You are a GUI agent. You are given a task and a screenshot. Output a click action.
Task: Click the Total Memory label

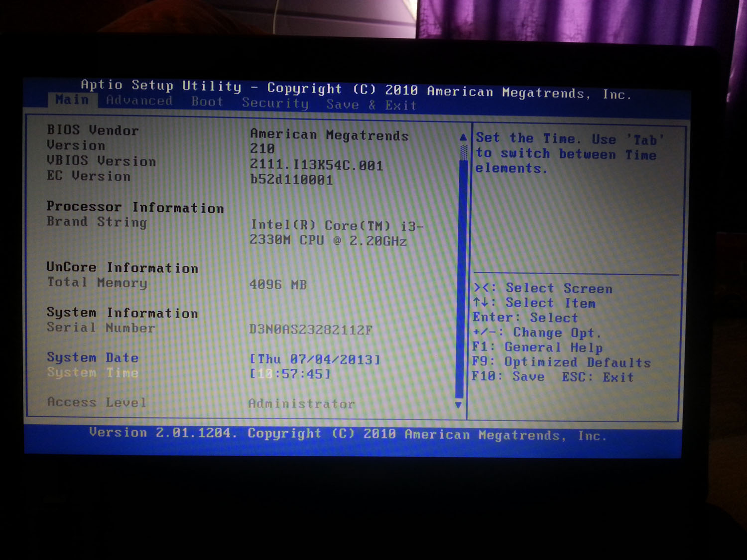(x=97, y=282)
